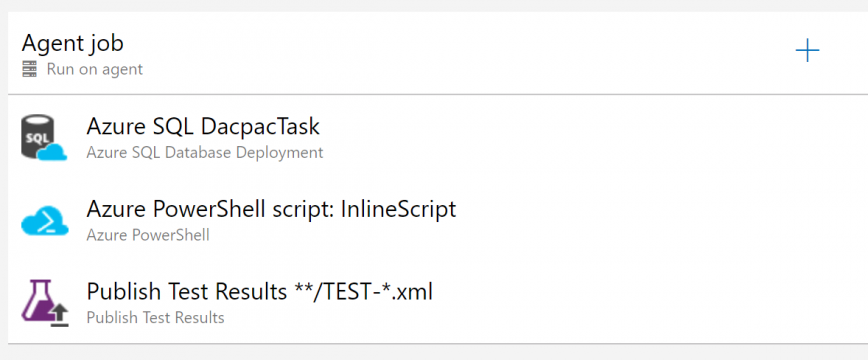868x360 pixels.
Task: Select Azure PowerShell script: InlineScript task
Action: [x=438, y=220]
